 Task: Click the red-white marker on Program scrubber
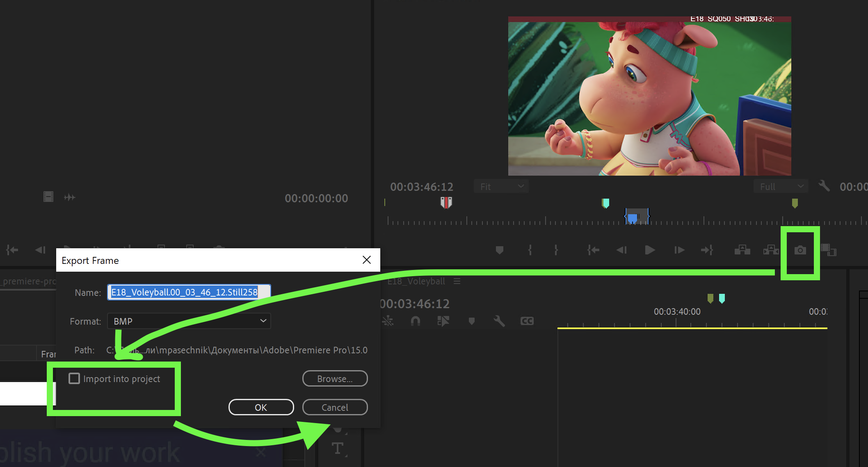(x=446, y=202)
